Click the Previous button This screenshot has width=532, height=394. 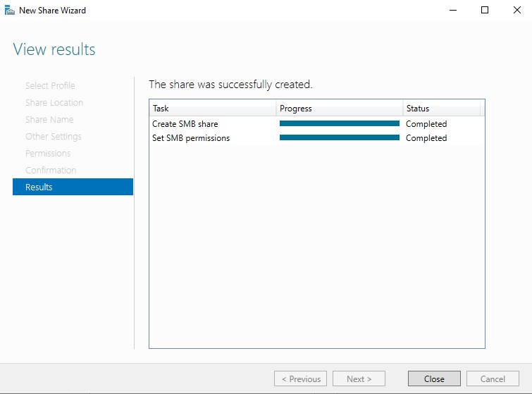[301, 378]
